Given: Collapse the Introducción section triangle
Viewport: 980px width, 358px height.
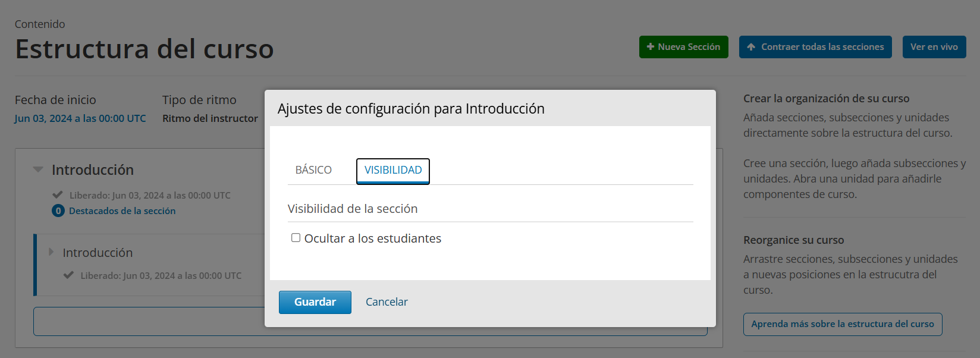Looking at the screenshot, I should [38, 169].
